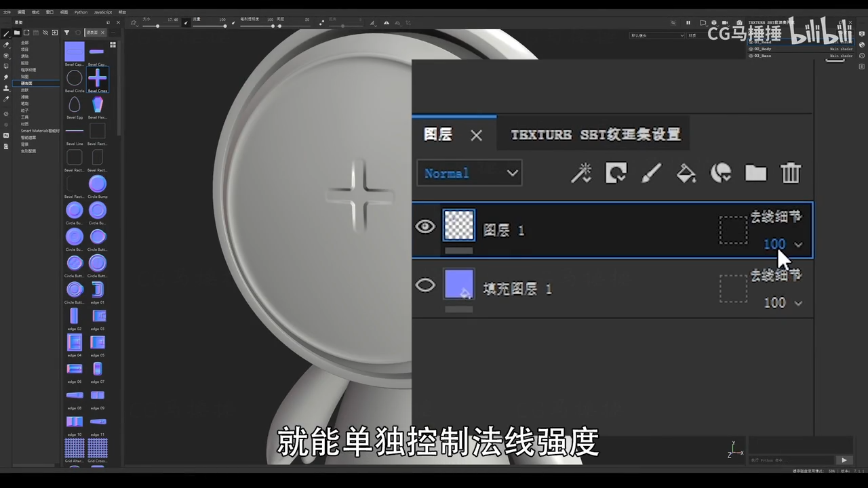Select the Clone stamp tool
Image resolution: width=868 pixels, height=488 pixels.
click(x=6, y=88)
